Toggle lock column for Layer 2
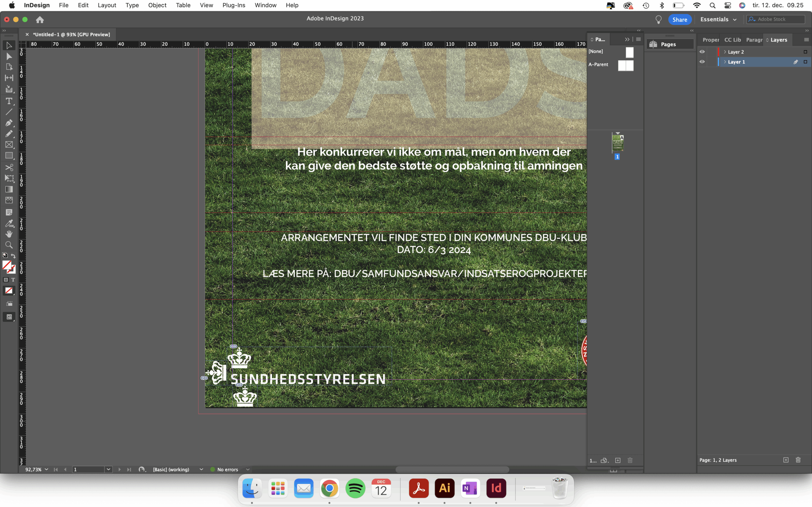The width and height of the screenshot is (812, 507). click(712, 52)
